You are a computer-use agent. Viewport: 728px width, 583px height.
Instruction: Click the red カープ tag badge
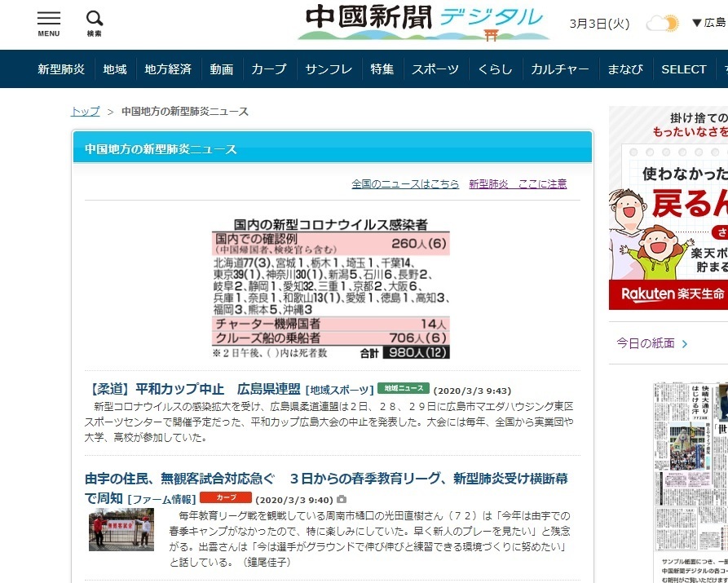(x=225, y=497)
